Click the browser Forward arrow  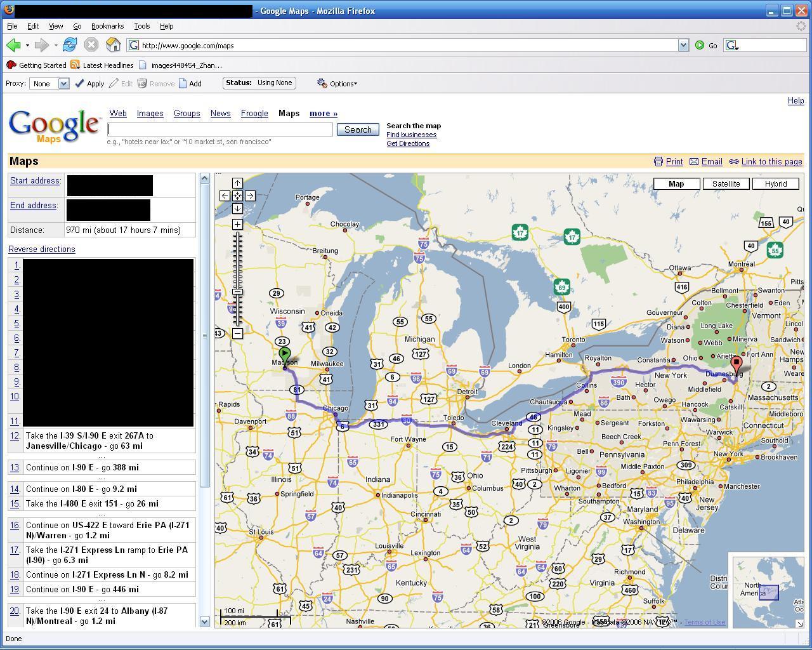[41, 45]
